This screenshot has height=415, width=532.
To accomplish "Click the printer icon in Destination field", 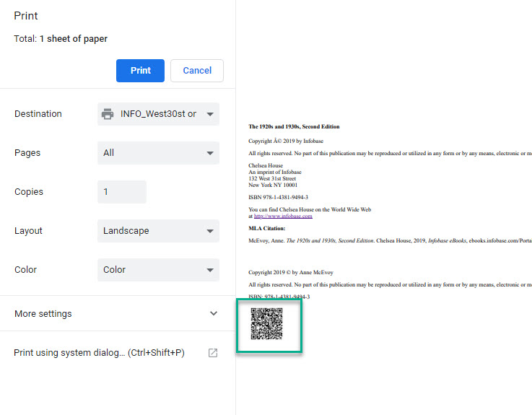I will pos(108,114).
